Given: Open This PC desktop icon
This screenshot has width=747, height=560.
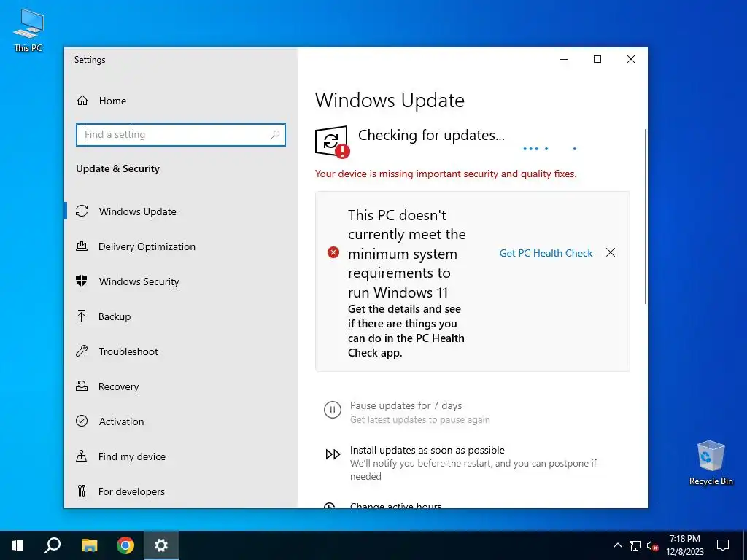Looking at the screenshot, I should 28,29.
